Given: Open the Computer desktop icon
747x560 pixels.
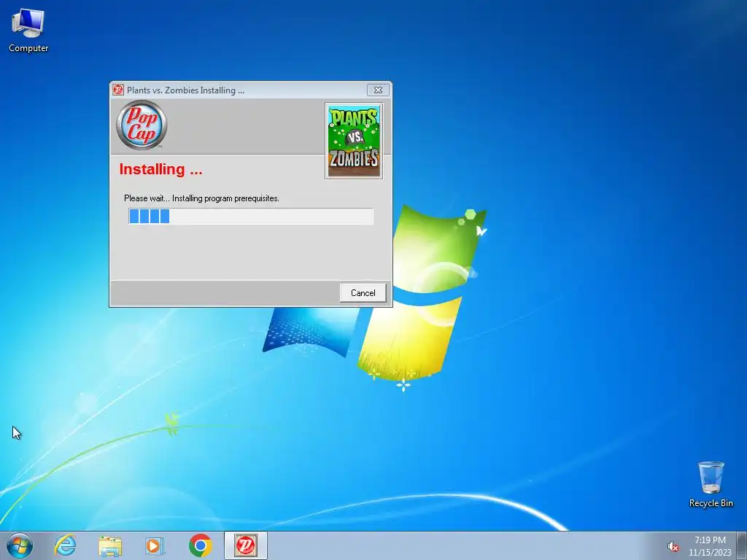Looking at the screenshot, I should [28, 30].
